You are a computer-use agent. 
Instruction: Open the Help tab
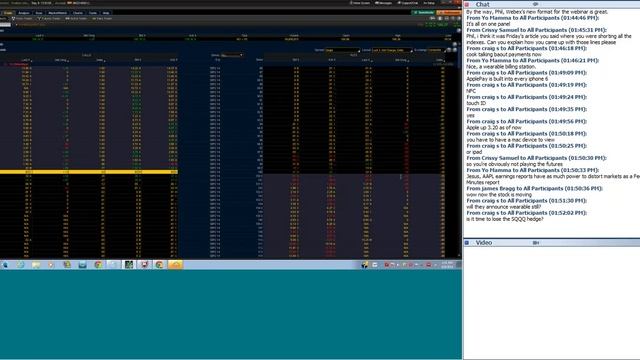tap(106, 13)
